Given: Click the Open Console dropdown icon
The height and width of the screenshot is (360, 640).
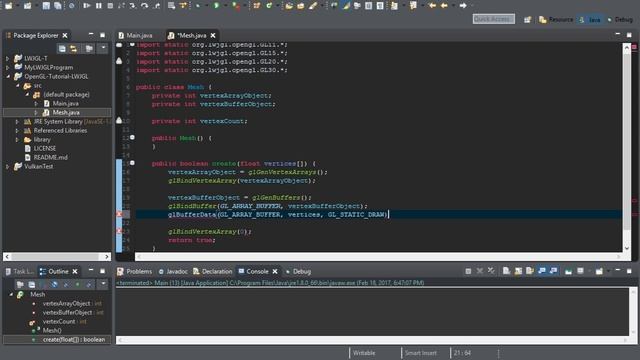Looking at the screenshot, I should point(599,271).
